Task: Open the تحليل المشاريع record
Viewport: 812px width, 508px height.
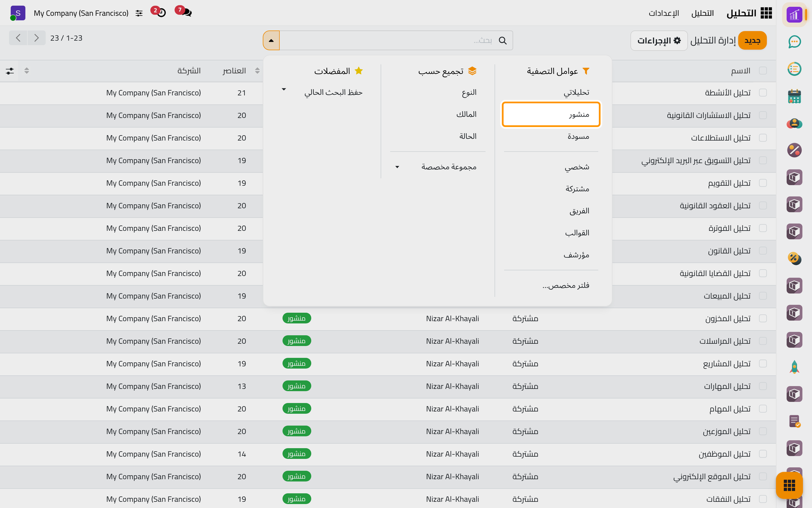Action: pos(727,364)
